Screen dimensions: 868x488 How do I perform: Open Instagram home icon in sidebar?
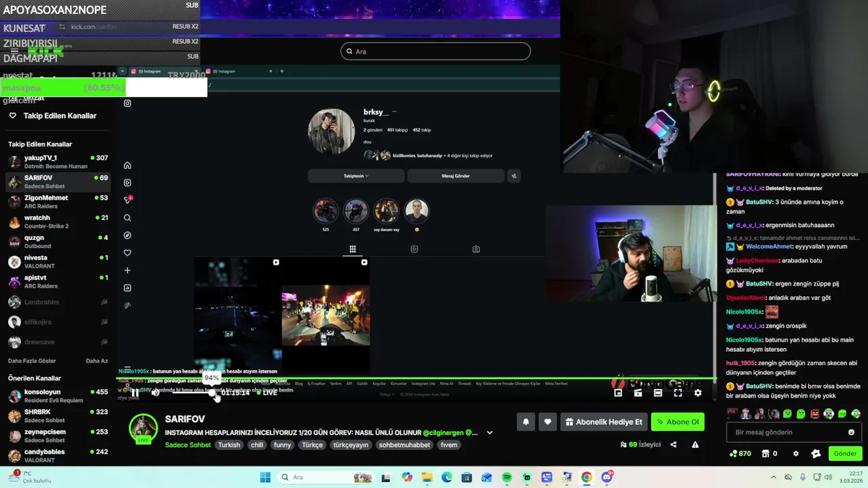(x=127, y=165)
